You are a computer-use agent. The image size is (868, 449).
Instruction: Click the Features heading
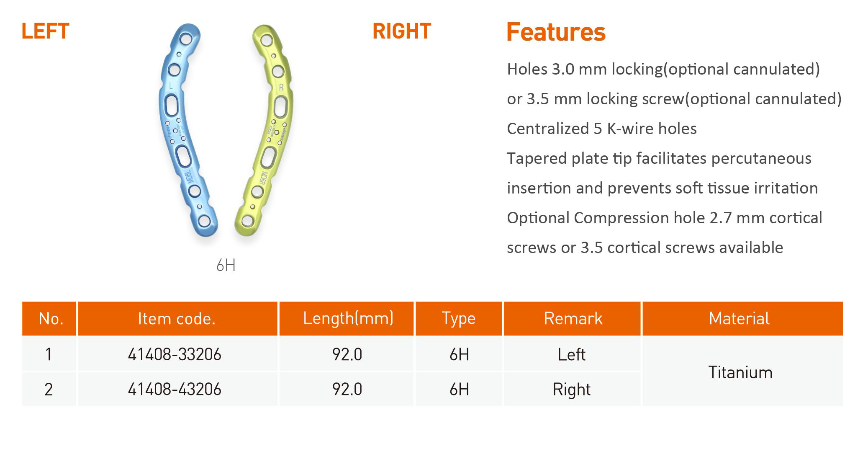tap(556, 32)
